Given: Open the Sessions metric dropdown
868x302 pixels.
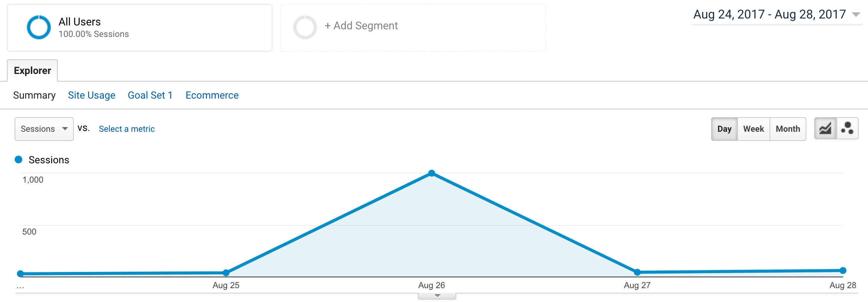Looking at the screenshot, I should 44,129.
